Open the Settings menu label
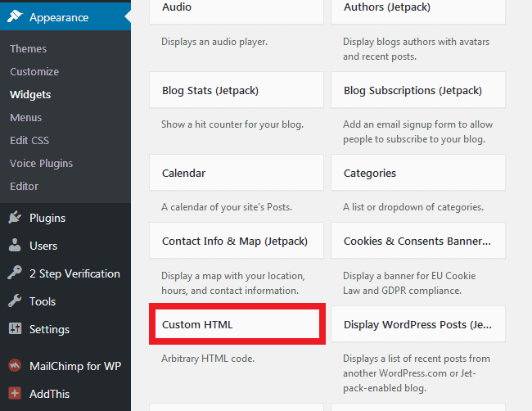Viewport: 532px width, 411px height. click(x=49, y=329)
